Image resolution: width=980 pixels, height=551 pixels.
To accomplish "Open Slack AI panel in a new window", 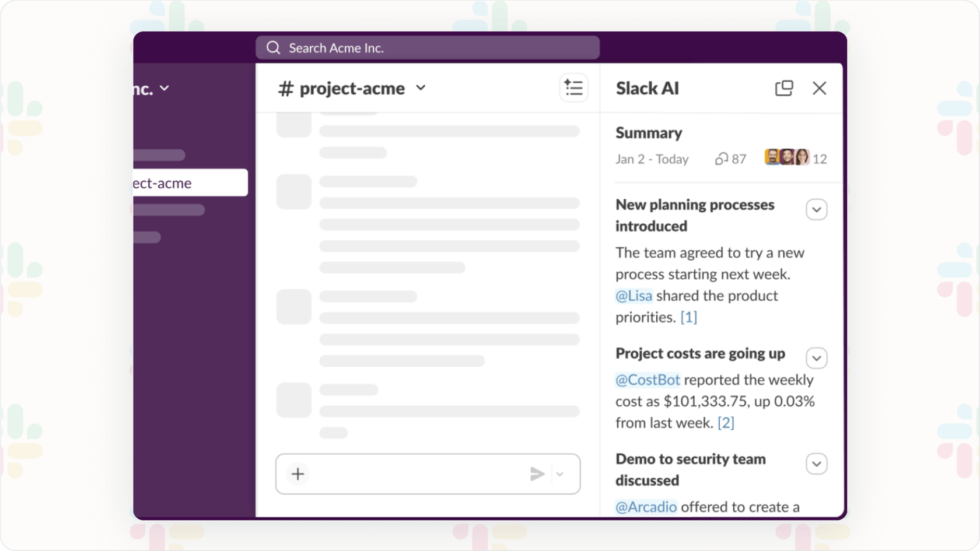I will pyautogui.click(x=784, y=87).
